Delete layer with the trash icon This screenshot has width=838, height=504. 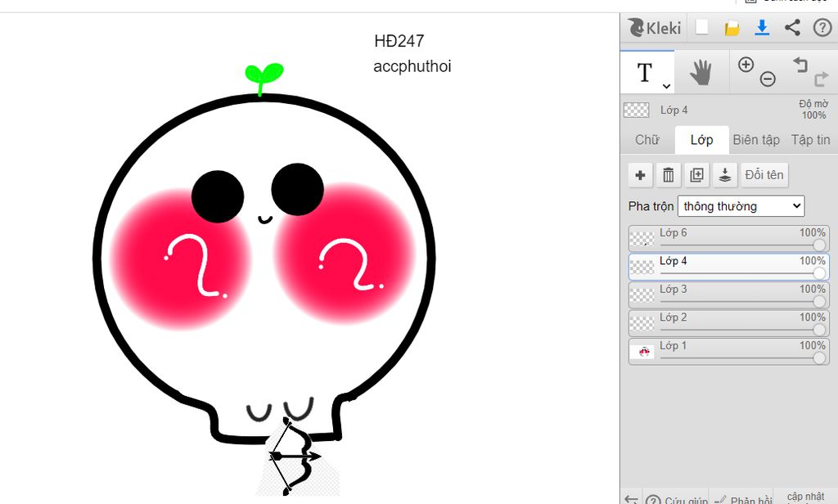pos(669,175)
